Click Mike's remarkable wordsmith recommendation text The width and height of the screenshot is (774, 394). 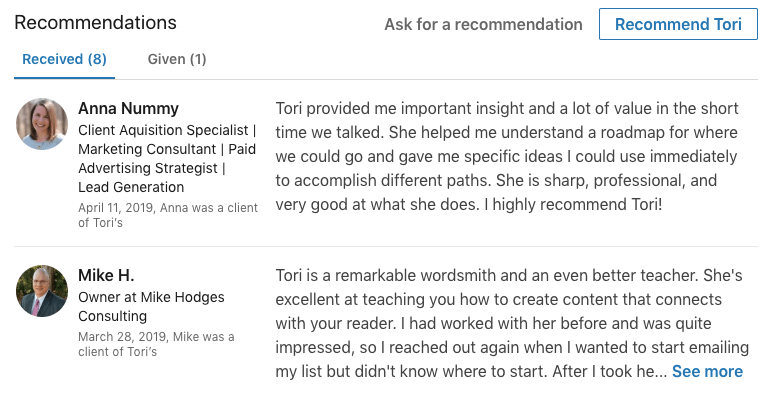tap(512, 323)
